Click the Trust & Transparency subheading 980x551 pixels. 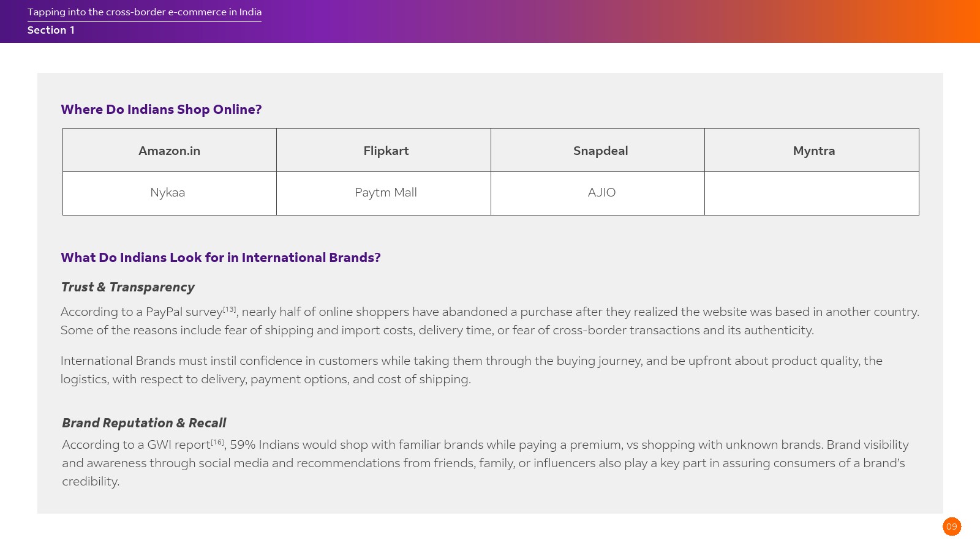pos(127,287)
